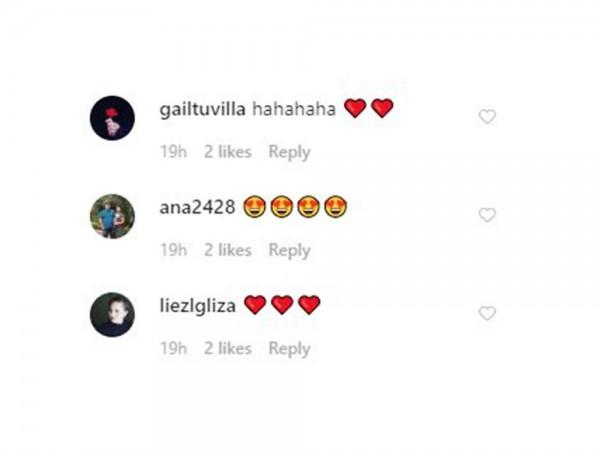This screenshot has width=600, height=450.
Task: Like gailtuvilla's comment with the heart icon
Action: [487, 117]
